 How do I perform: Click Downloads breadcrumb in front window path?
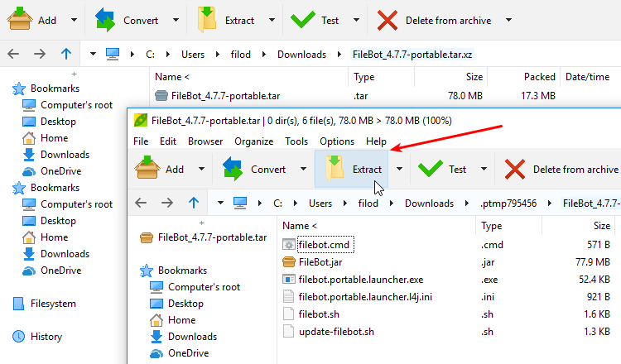(x=429, y=204)
